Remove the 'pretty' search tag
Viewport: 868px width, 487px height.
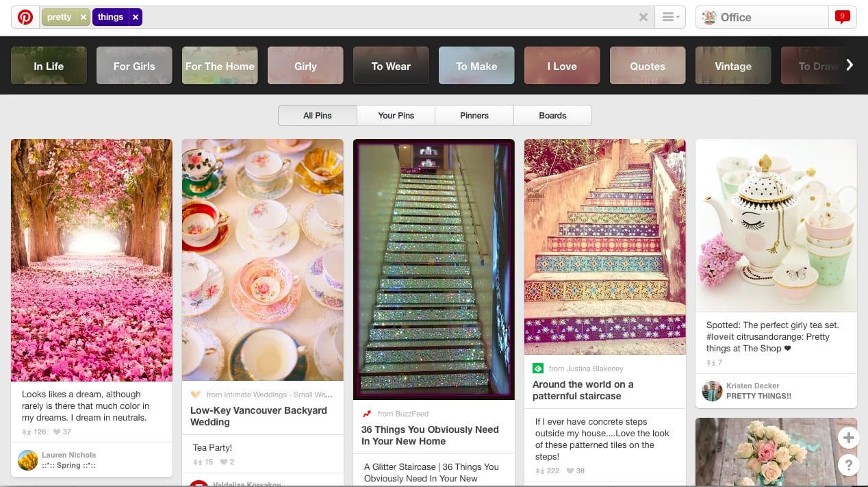point(84,17)
